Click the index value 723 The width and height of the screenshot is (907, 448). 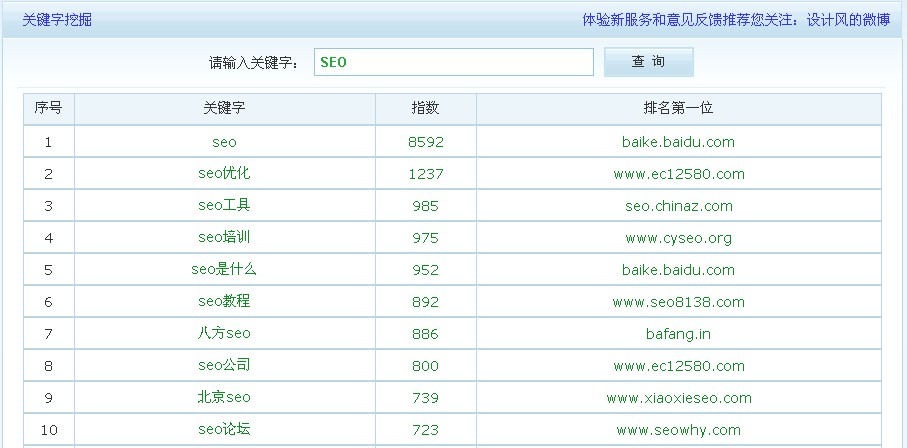point(426,430)
